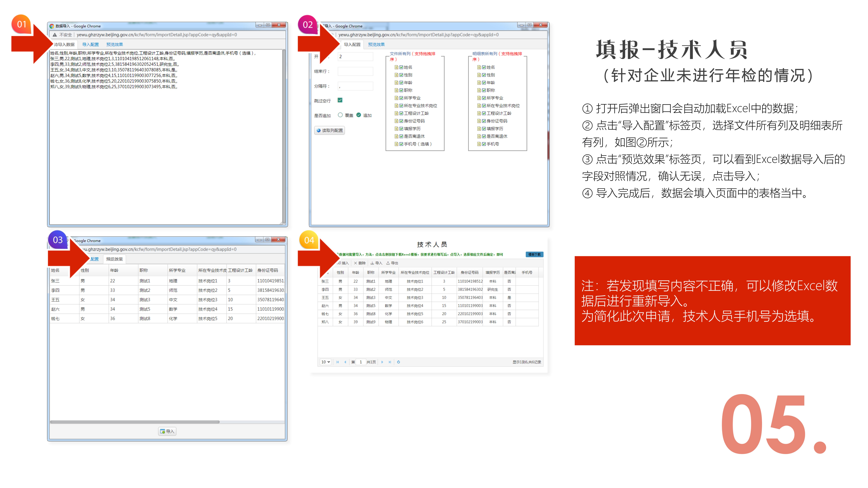
Task: Click document icon beside 手机号（选填）in 文件所有列
Action: coord(397,144)
